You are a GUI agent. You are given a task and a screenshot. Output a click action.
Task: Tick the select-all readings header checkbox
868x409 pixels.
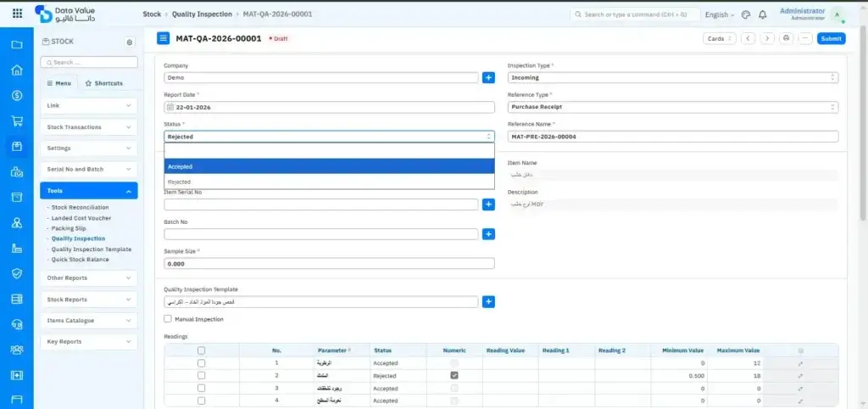[x=201, y=350]
